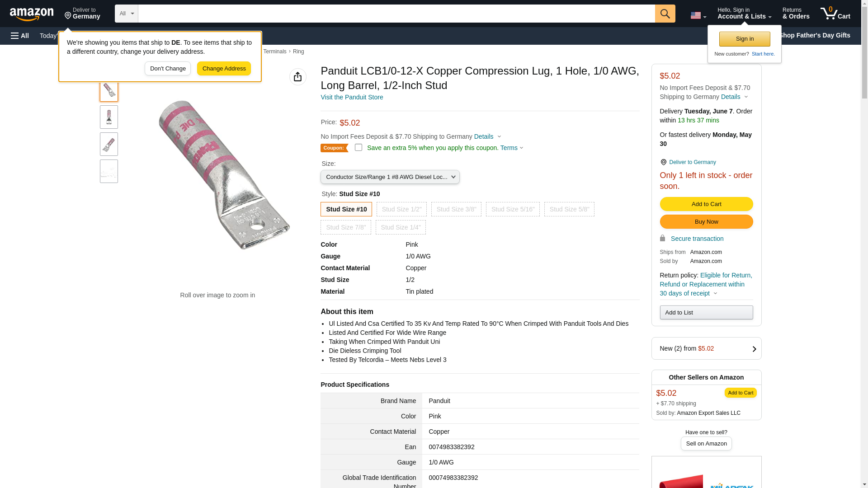This screenshot has height=488, width=868.
Task: Open Returns & Orders menu item
Action: click(x=796, y=14)
